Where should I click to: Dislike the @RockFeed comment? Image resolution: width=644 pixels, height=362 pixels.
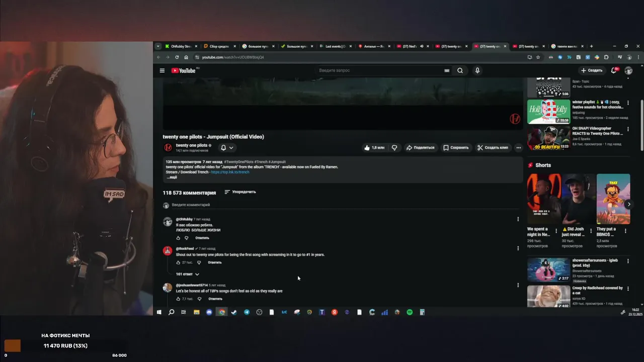coord(199,262)
